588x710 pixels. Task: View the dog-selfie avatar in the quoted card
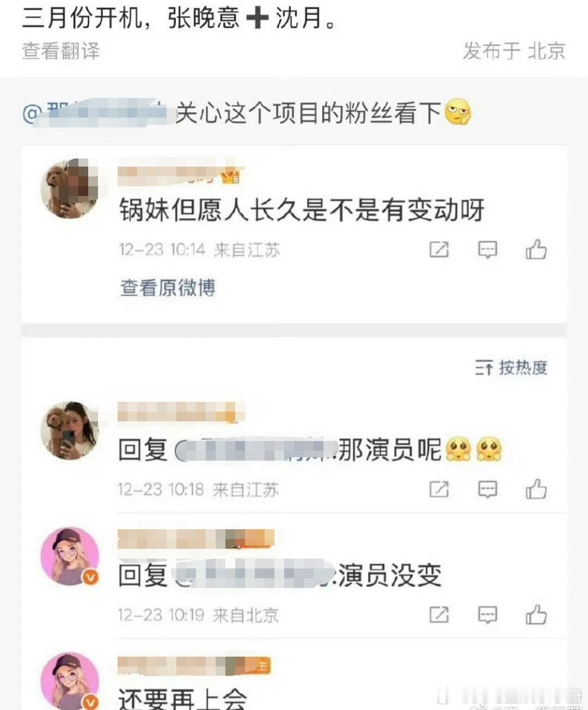[70, 188]
